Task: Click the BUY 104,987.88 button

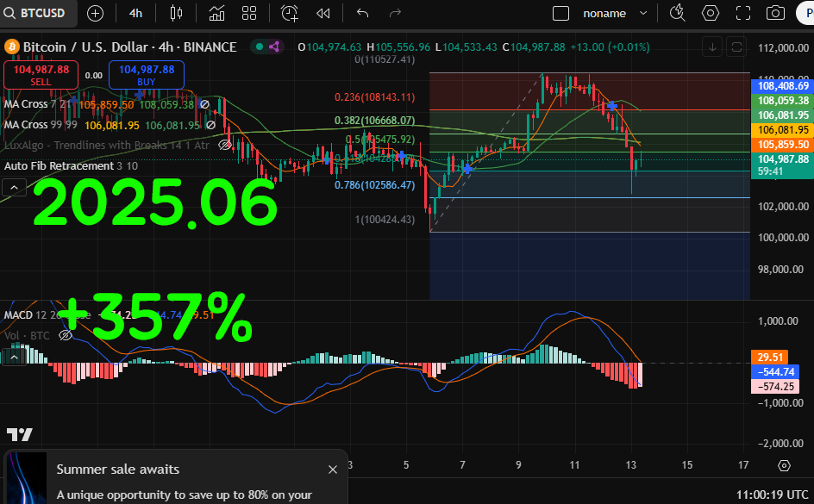Action: point(147,75)
